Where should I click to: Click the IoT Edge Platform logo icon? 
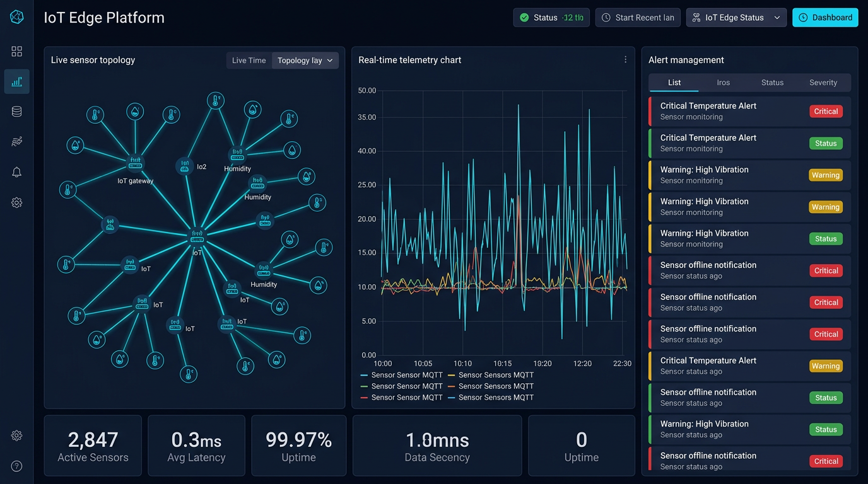tap(17, 17)
